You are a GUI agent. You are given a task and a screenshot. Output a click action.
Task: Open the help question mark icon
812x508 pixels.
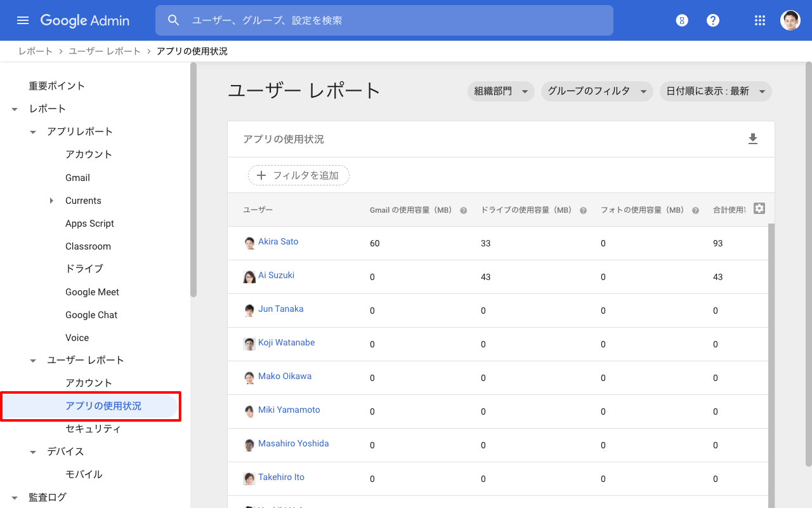click(x=713, y=20)
